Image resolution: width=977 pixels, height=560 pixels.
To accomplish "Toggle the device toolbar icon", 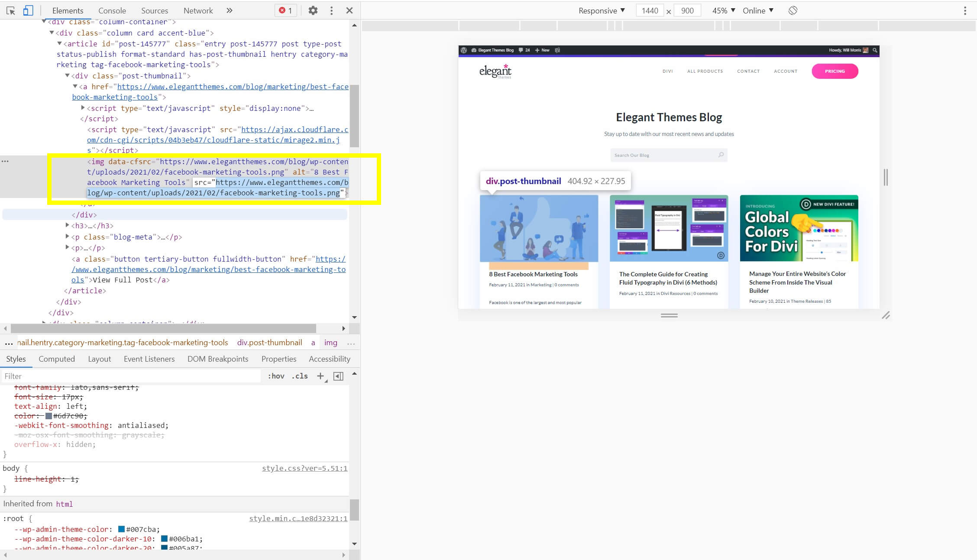I will point(29,10).
